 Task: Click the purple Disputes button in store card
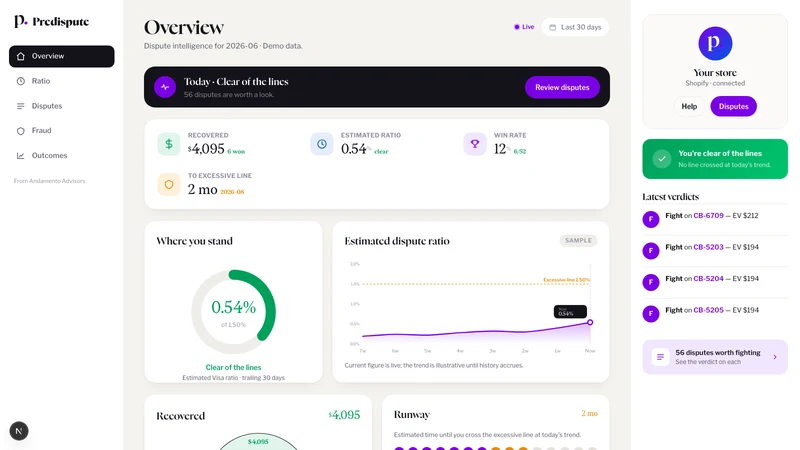point(733,106)
